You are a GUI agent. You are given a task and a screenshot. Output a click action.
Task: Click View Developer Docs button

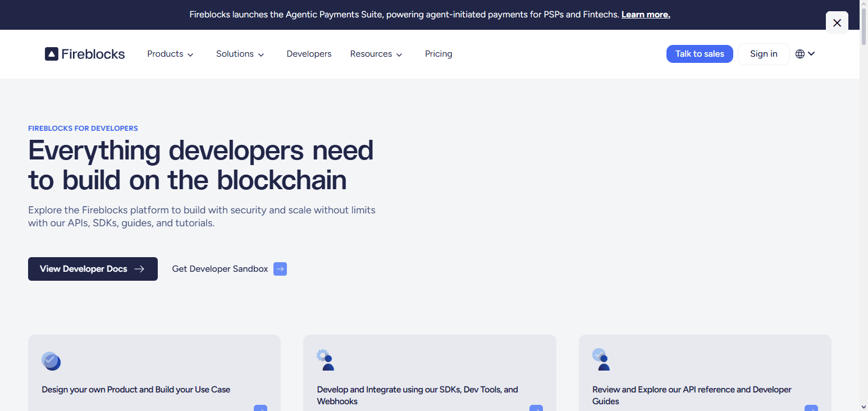[93, 269]
